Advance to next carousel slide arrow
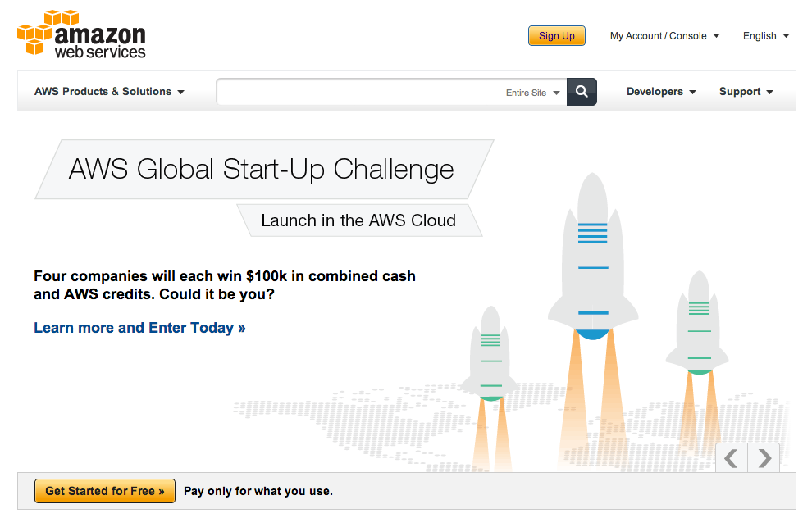The image size is (812, 518). 764,458
